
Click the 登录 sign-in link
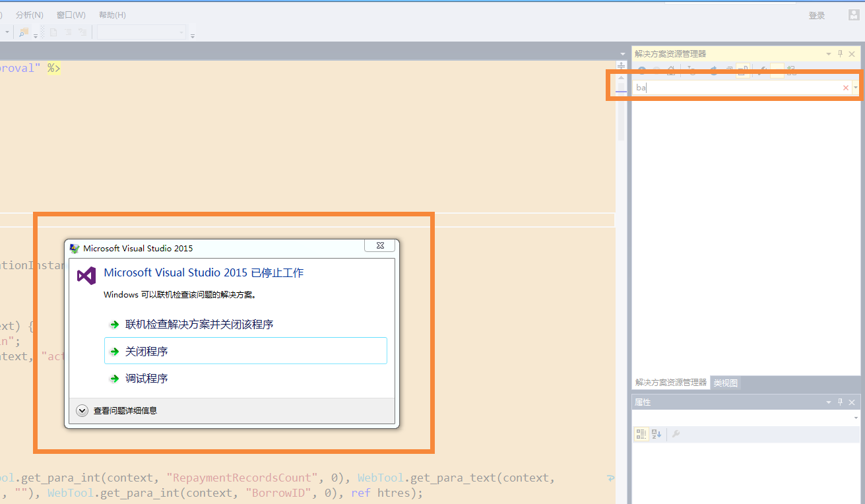(817, 16)
